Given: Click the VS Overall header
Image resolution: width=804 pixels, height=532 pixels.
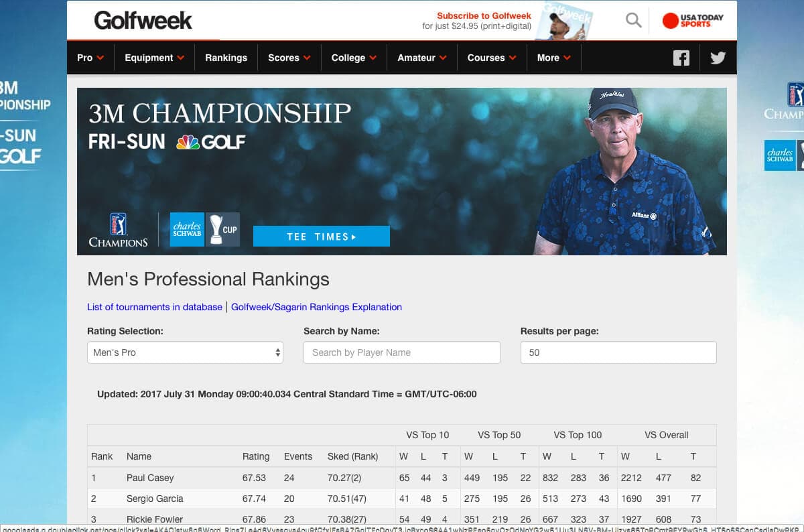Looking at the screenshot, I should pyautogui.click(x=667, y=435).
